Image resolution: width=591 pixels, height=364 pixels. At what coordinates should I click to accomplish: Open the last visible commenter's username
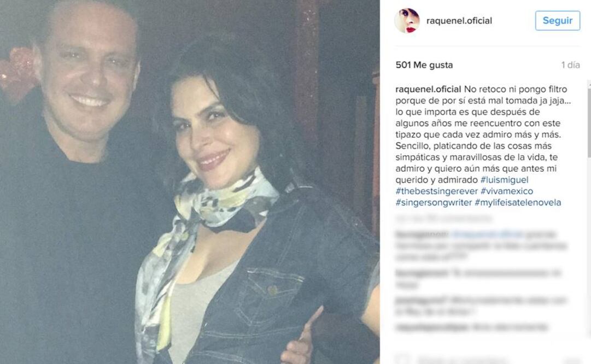(x=432, y=327)
